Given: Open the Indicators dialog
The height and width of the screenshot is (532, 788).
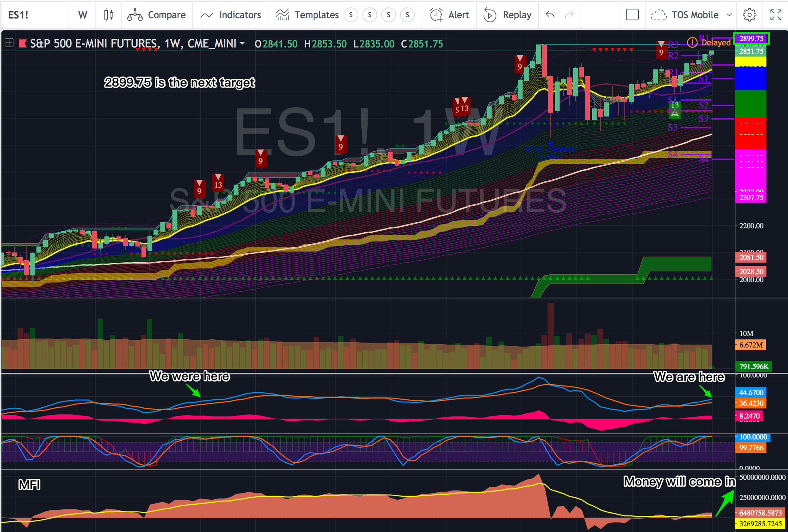Looking at the screenshot, I should click(x=230, y=15).
